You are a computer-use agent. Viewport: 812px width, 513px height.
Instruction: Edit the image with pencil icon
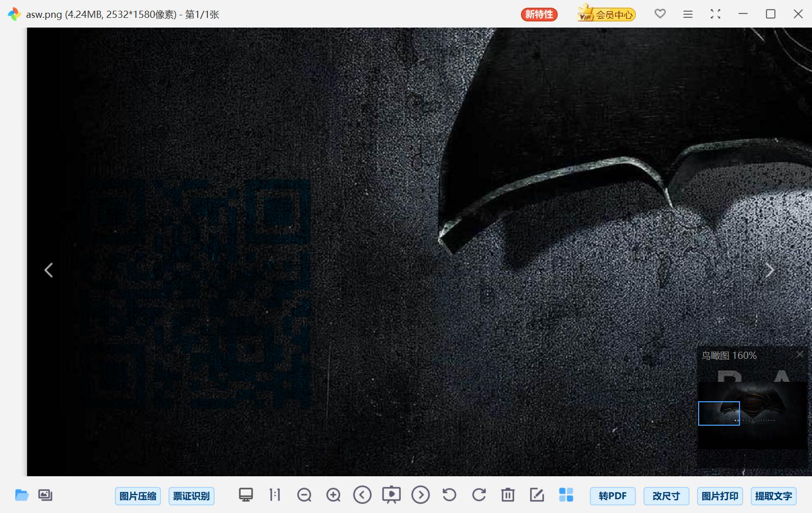(537, 495)
